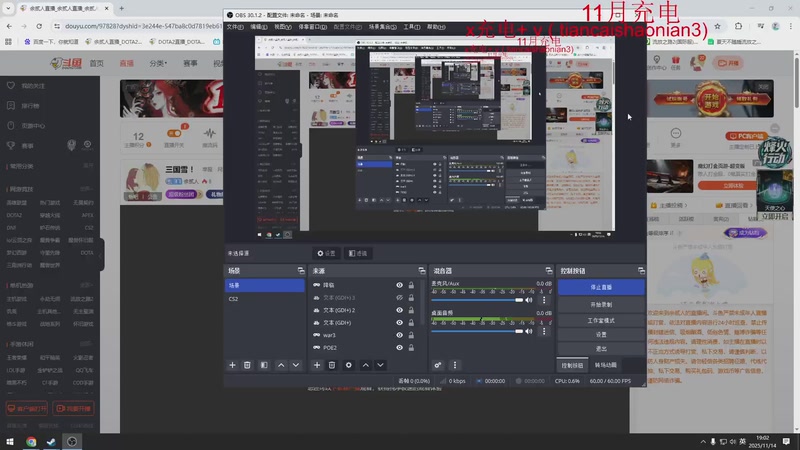Toggle the lock on the 文本 (GDI+) 2 source
The width and height of the screenshot is (800, 450).
[411, 310]
